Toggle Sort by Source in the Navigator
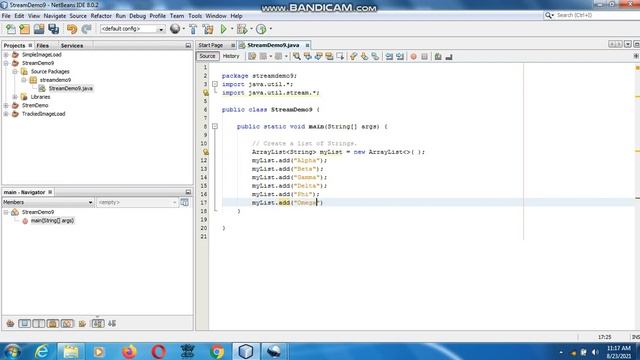The image size is (640, 360). (x=112, y=324)
